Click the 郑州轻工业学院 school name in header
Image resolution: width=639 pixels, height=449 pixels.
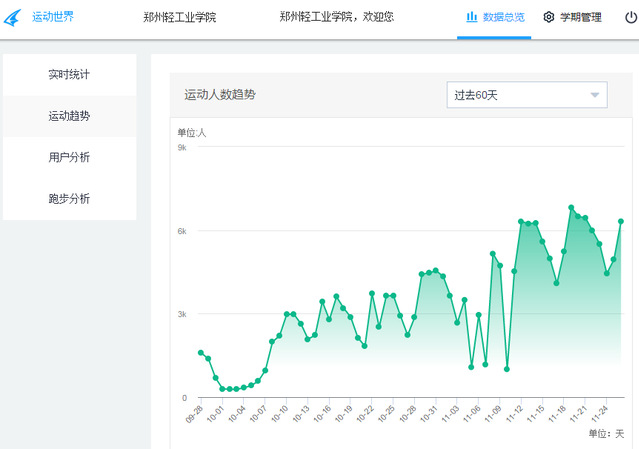[x=179, y=17]
